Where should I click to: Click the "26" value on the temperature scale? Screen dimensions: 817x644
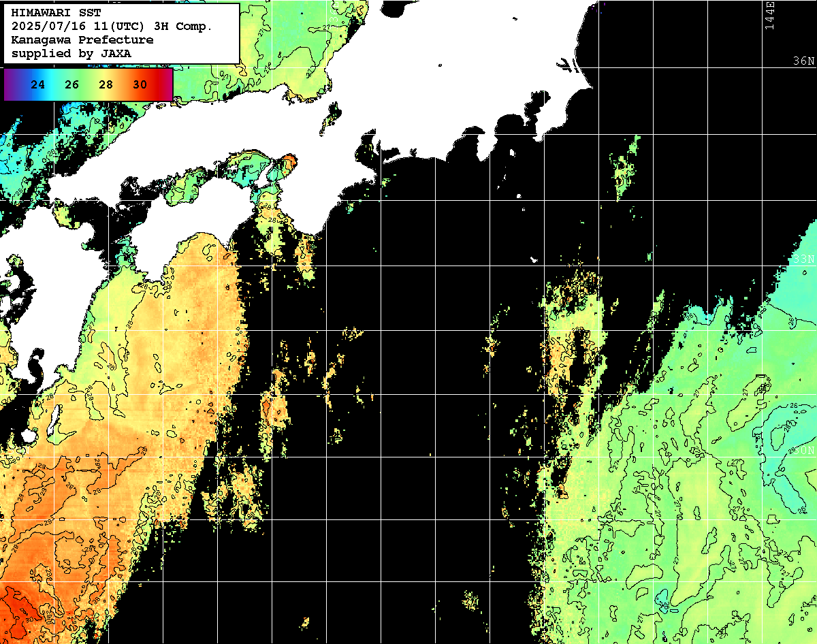point(72,85)
